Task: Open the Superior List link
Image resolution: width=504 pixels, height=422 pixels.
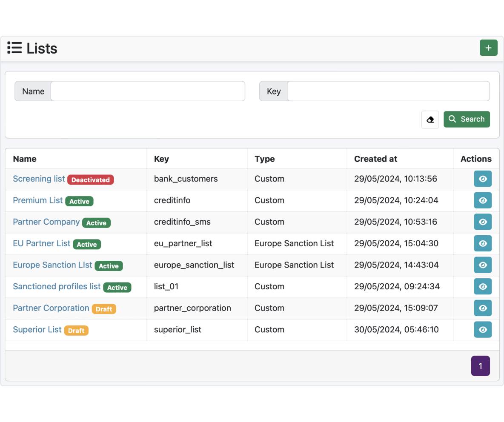Action: point(37,330)
